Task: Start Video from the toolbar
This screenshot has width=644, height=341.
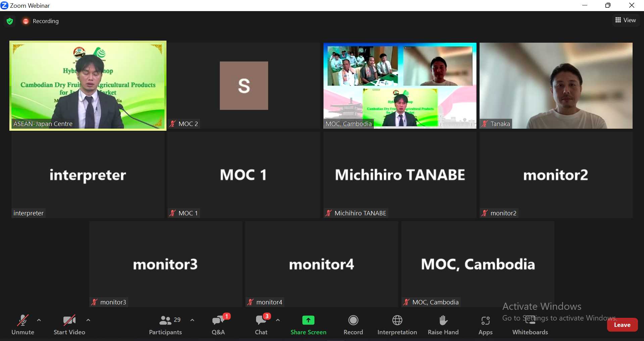Action: point(69,325)
